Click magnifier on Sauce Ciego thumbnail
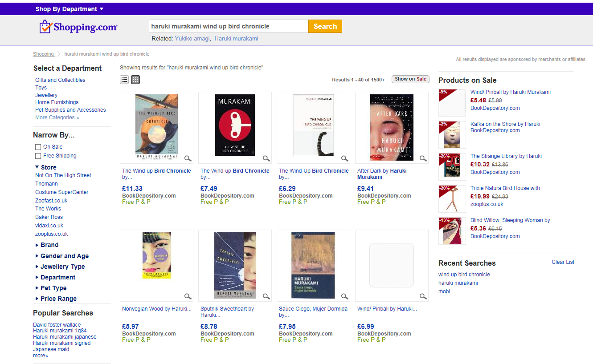Image resolution: width=593 pixels, height=364 pixels. 344,296
